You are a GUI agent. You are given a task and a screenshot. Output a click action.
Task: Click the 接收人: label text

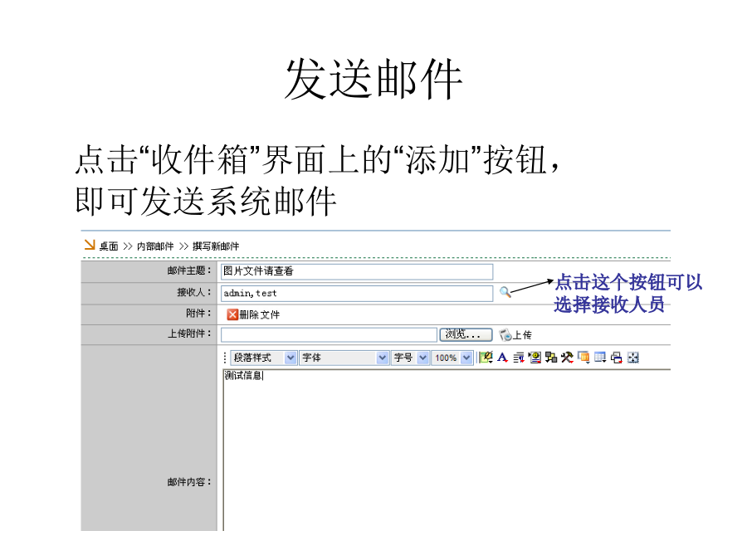point(194,292)
